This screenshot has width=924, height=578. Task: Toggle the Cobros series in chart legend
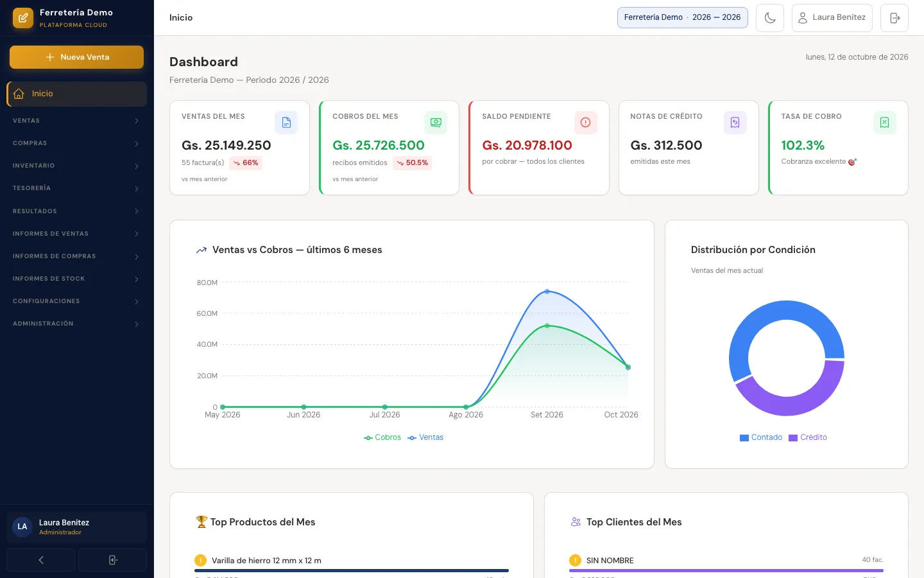tap(382, 437)
